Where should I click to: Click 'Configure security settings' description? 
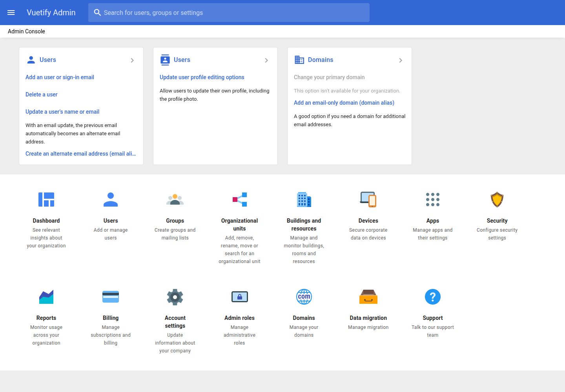pos(497,234)
